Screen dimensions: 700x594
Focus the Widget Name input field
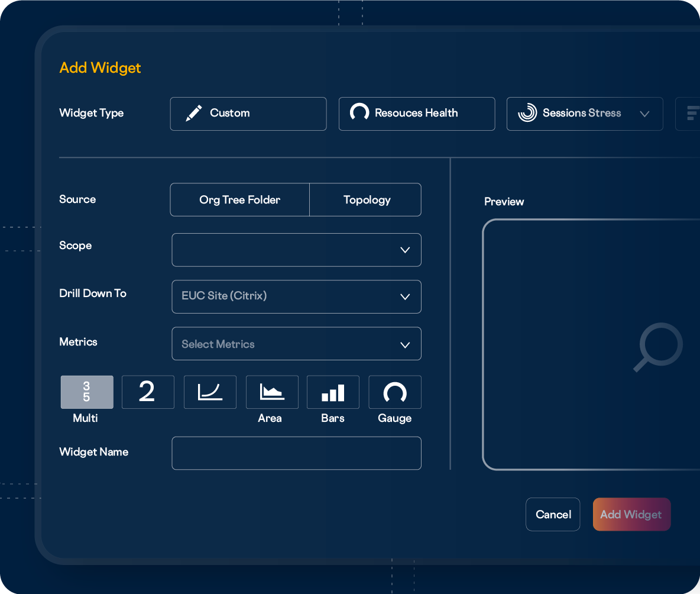tap(296, 453)
